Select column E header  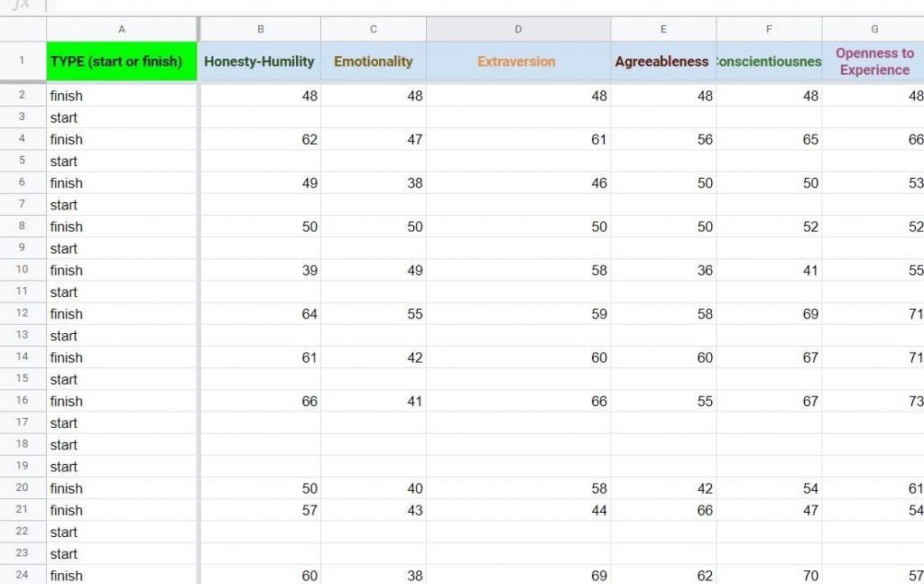click(663, 29)
